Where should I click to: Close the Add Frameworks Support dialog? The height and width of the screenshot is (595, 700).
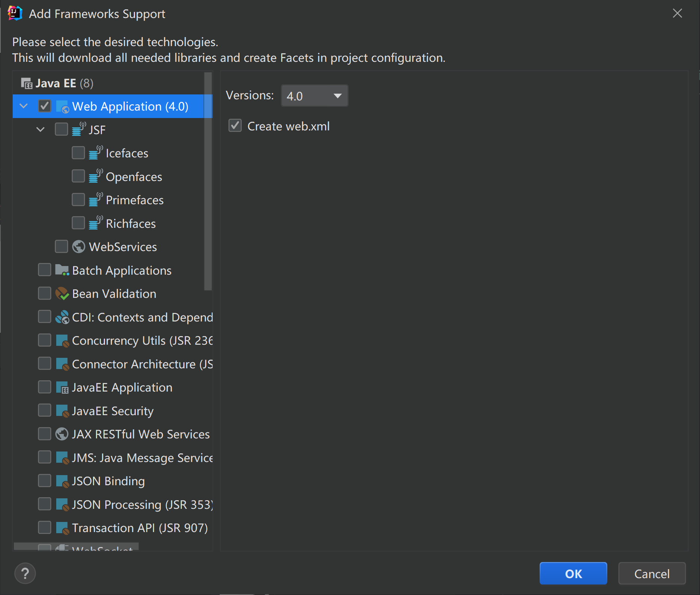[x=677, y=13]
